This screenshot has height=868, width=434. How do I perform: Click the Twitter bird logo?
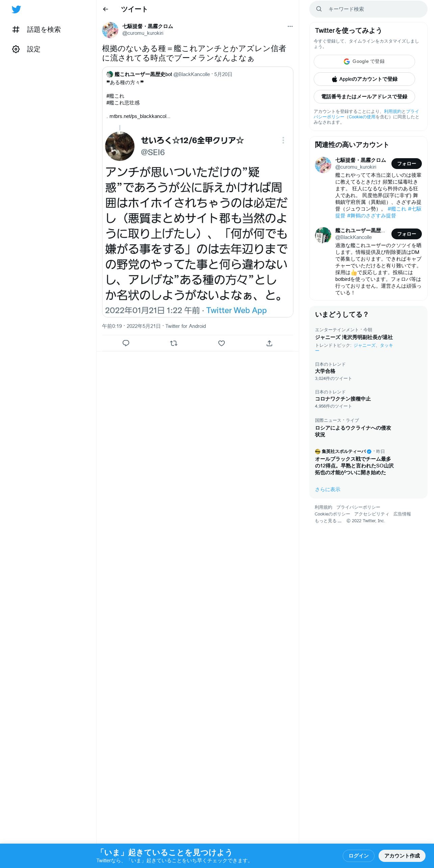click(16, 9)
